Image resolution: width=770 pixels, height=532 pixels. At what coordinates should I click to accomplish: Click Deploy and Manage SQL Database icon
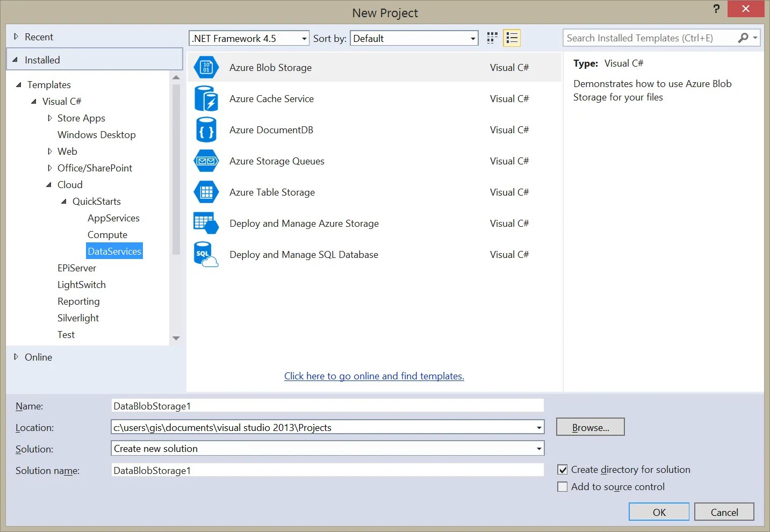pos(206,255)
